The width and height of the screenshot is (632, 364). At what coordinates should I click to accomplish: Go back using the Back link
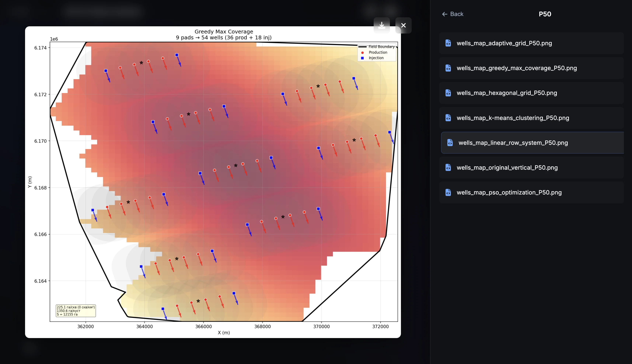point(456,14)
